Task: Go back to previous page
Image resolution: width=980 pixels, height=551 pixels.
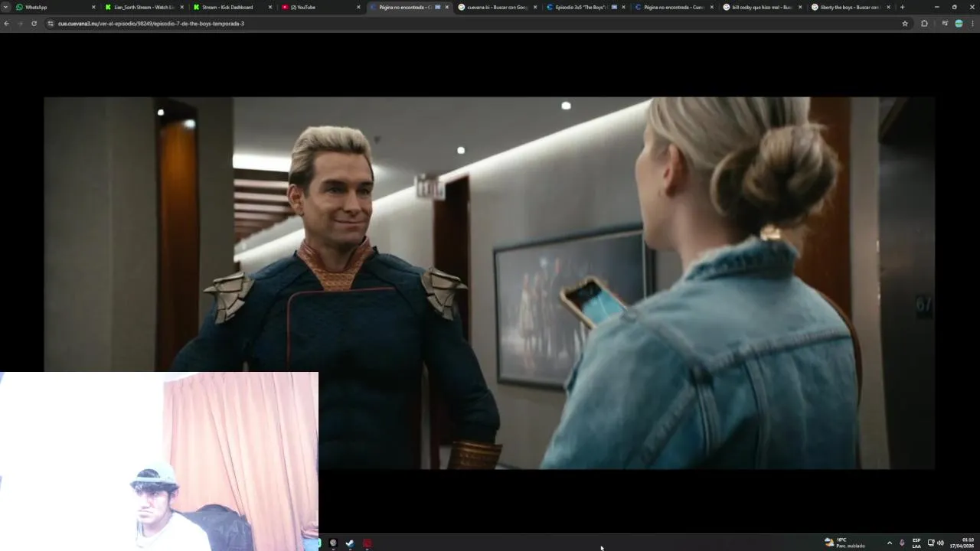Action: pos(7,24)
